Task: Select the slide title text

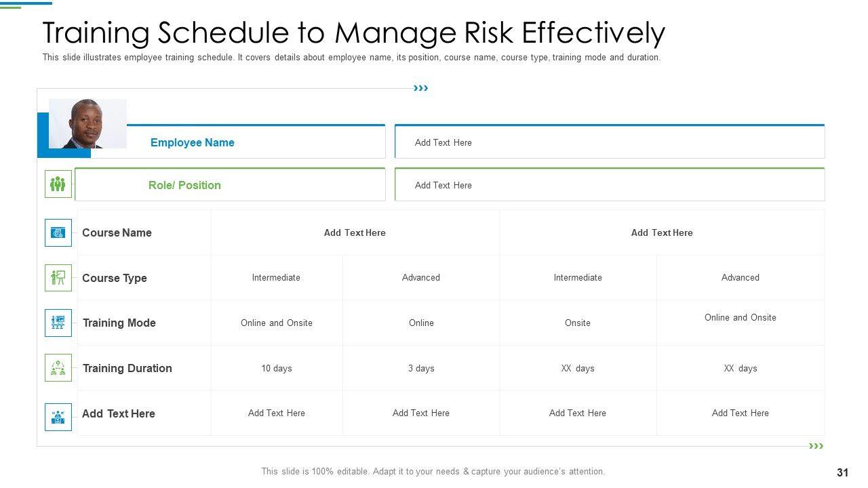Action: pos(353,33)
